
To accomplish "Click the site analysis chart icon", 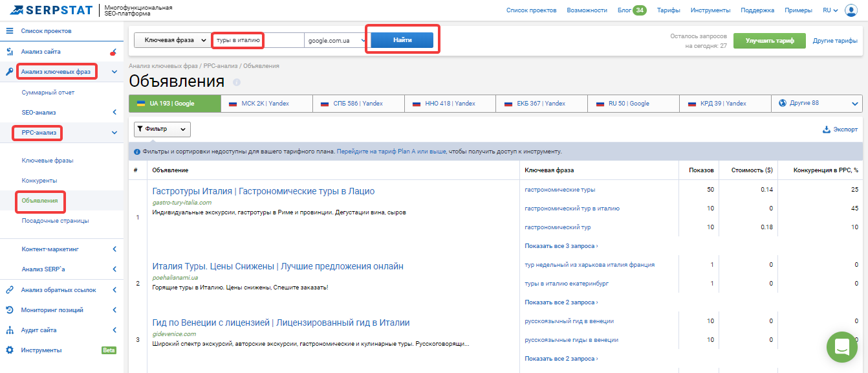I will coord(10,51).
